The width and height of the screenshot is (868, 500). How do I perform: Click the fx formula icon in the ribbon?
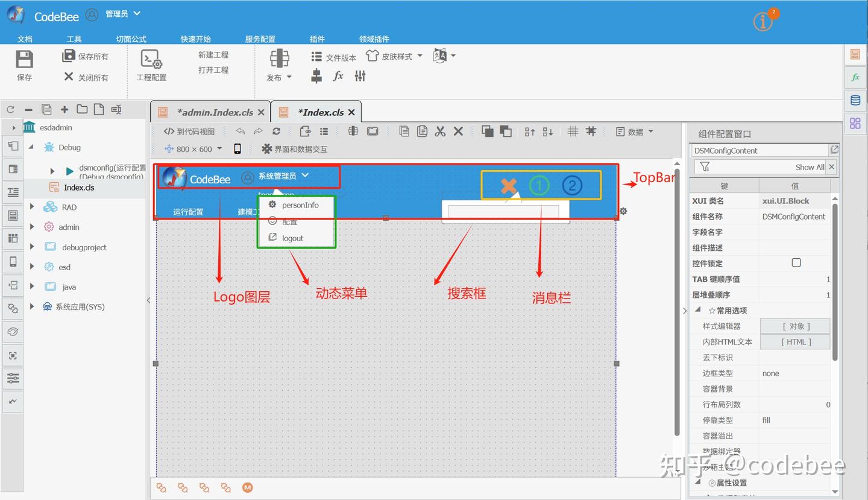338,76
